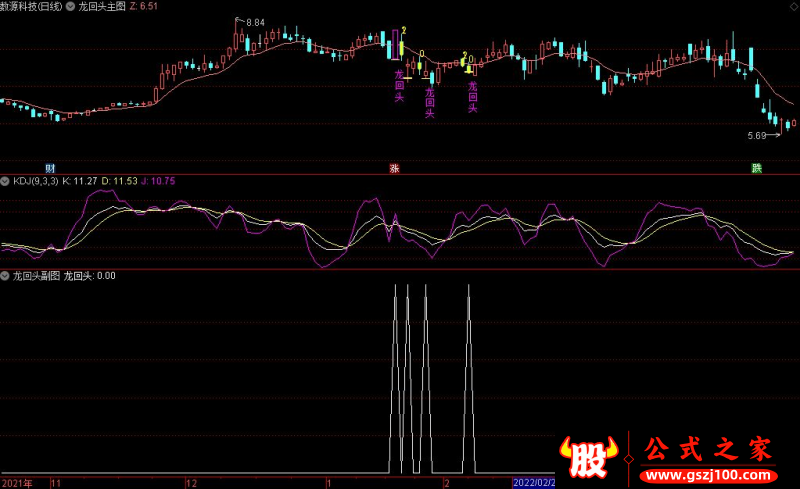The image size is (800, 489).
Task: Click the red 涨 marker icon
Action: 394,168
